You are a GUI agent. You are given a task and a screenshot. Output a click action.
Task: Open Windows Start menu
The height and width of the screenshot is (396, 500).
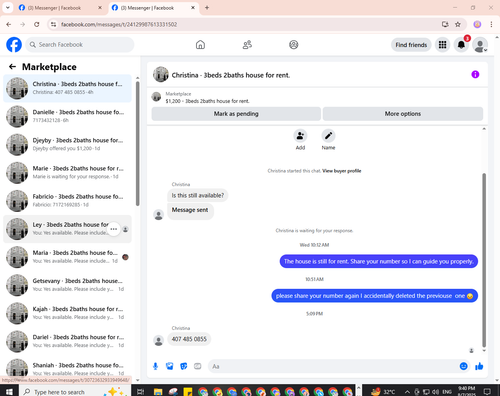(x=9, y=392)
